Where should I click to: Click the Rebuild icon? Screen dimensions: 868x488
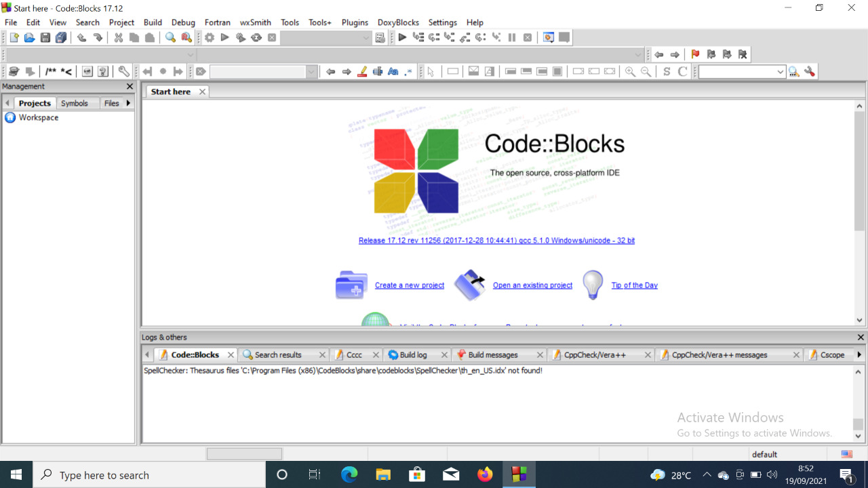click(x=256, y=38)
